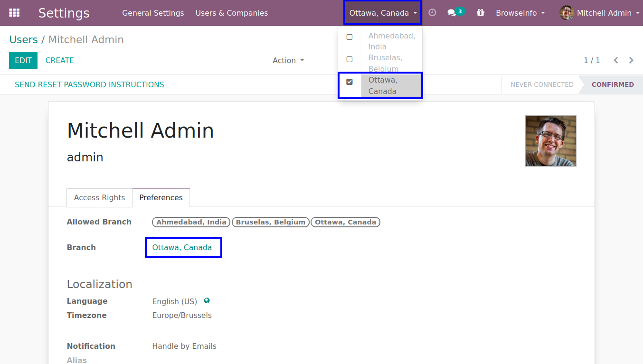643x364 pixels.
Task: Open the apps grid menu icon
Action: click(14, 13)
